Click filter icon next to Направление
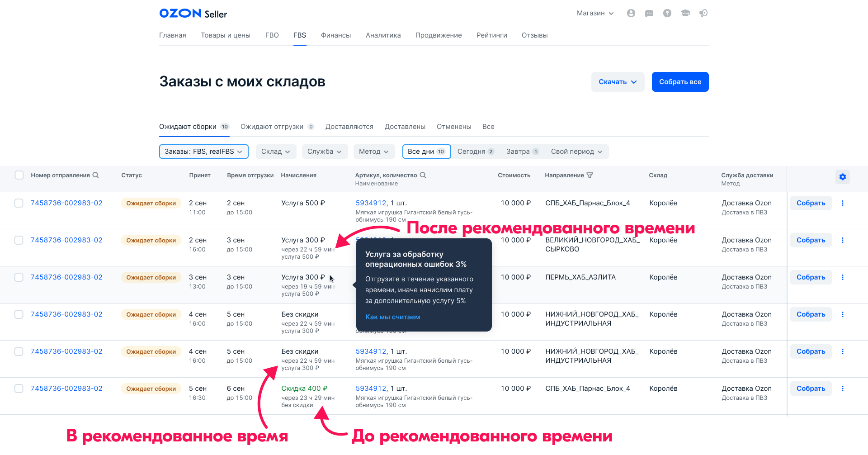868x455 pixels. pyautogui.click(x=590, y=175)
